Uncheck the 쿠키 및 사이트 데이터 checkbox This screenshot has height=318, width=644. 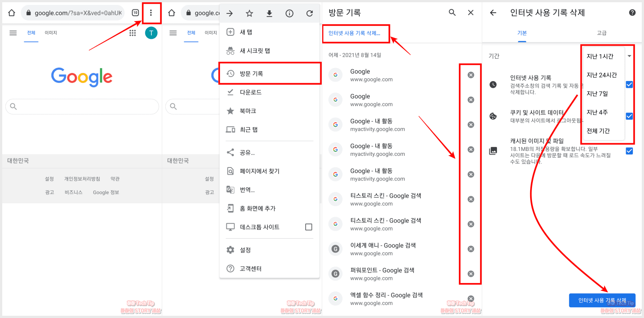tap(629, 116)
